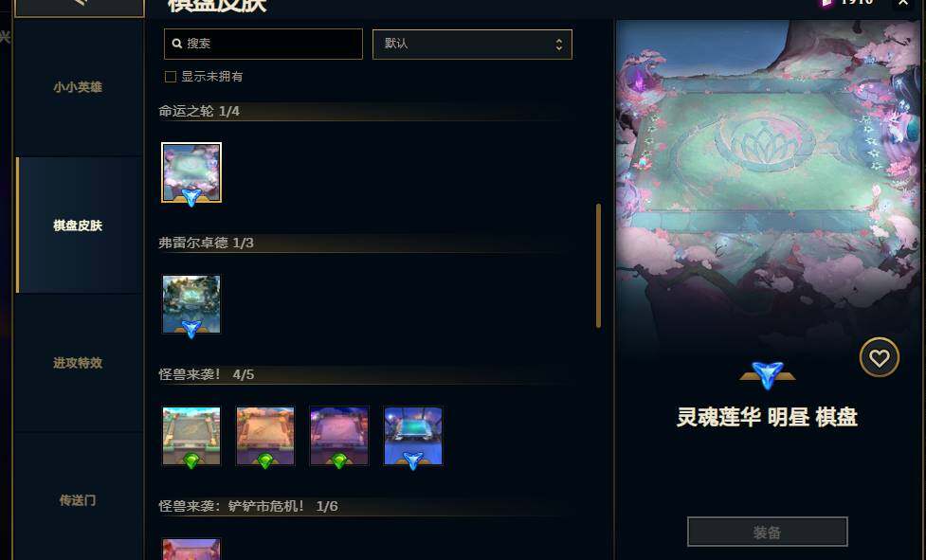Choose the orange 怪兽来袭 arena thumbnail
This screenshot has height=560, width=926.
(265, 436)
